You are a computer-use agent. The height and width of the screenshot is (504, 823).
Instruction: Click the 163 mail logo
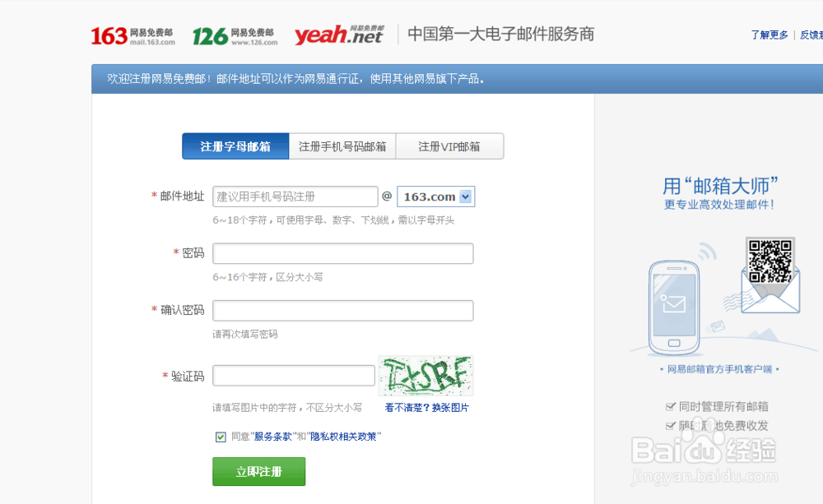[x=133, y=35]
